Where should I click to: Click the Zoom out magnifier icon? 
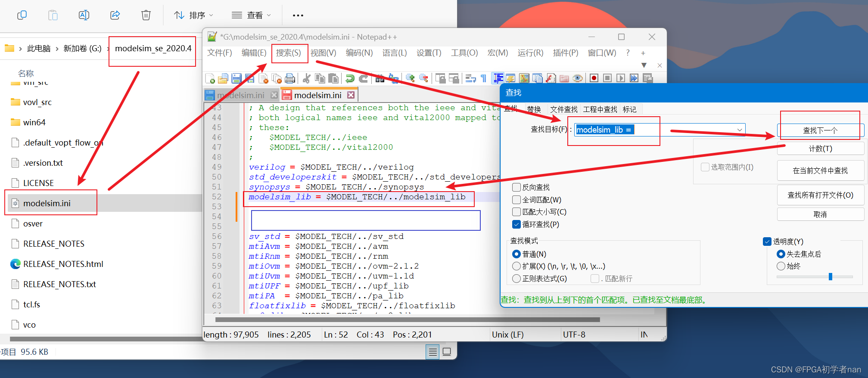(424, 78)
